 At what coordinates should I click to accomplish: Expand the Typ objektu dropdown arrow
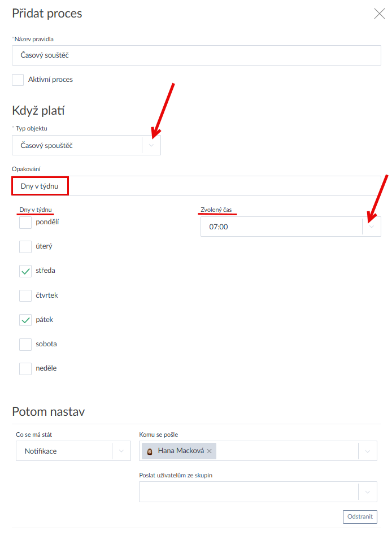point(151,146)
